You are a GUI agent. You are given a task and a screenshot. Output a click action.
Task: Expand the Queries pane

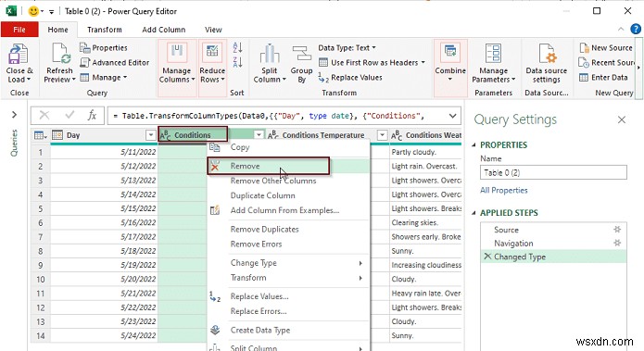(15, 115)
